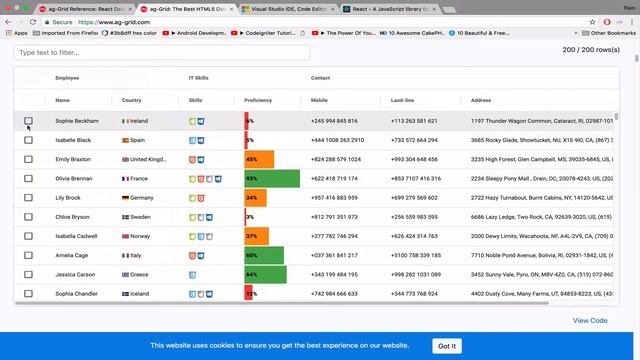Bookmark this page with the star icon
Viewport: 640px width, 360px height.
(x=592, y=22)
